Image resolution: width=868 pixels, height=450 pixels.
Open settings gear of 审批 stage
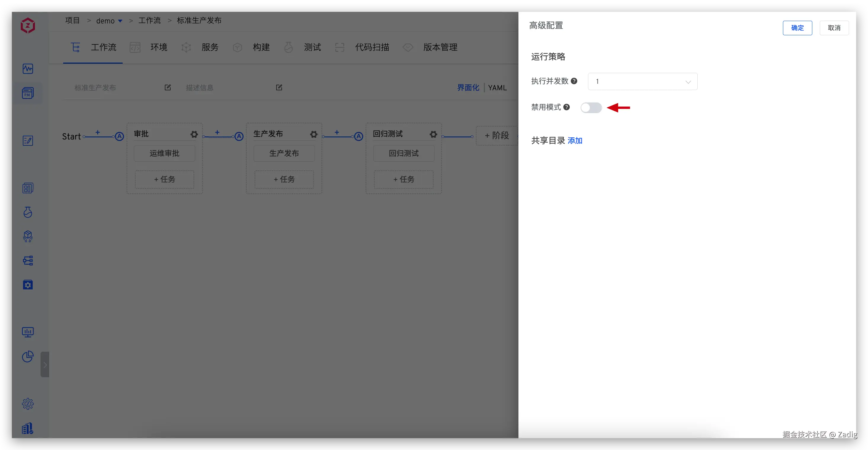click(x=194, y=134)
